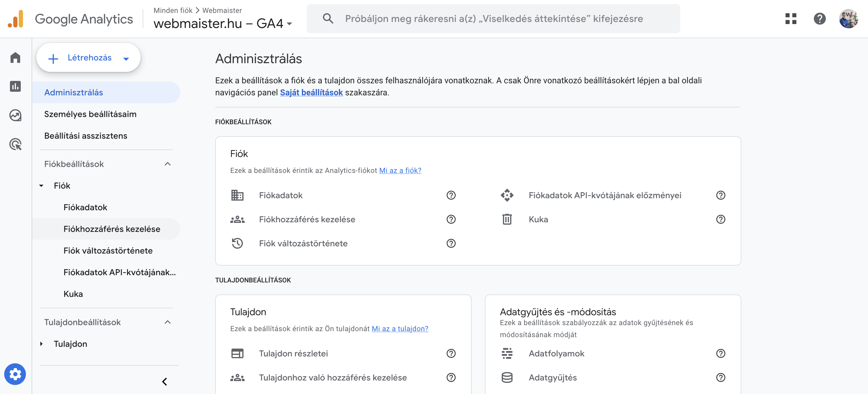Click the Adatfolyamok streams icon

click(x=507, y=353)
